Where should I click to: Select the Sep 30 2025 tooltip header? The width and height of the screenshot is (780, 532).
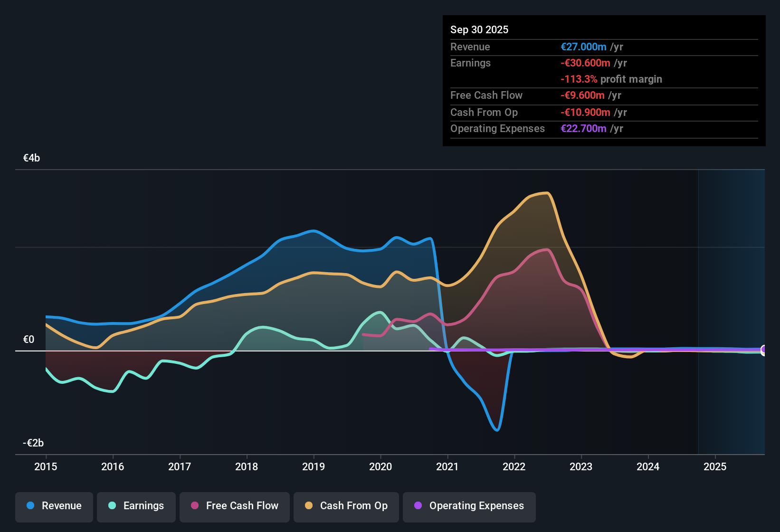click(x=479, y=29)
